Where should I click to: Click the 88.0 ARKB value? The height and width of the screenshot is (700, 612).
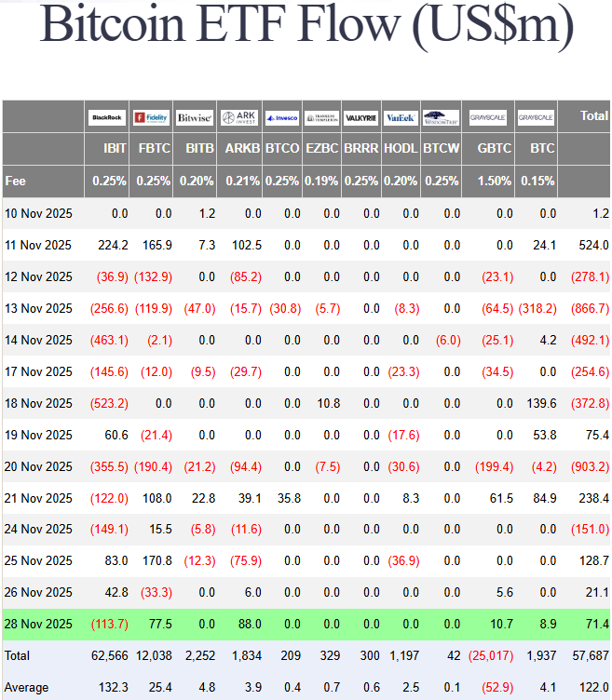pyautogui.click(x=250, y=624)
